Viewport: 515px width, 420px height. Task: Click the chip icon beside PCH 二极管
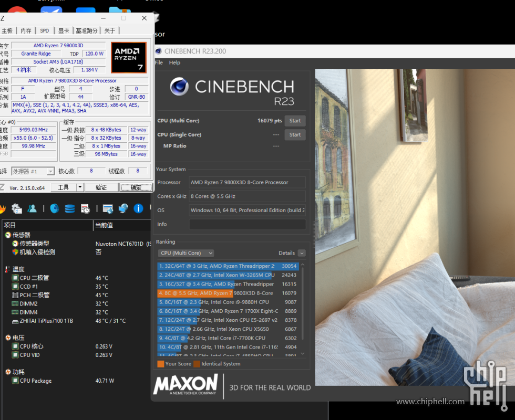tap(15, 295)
